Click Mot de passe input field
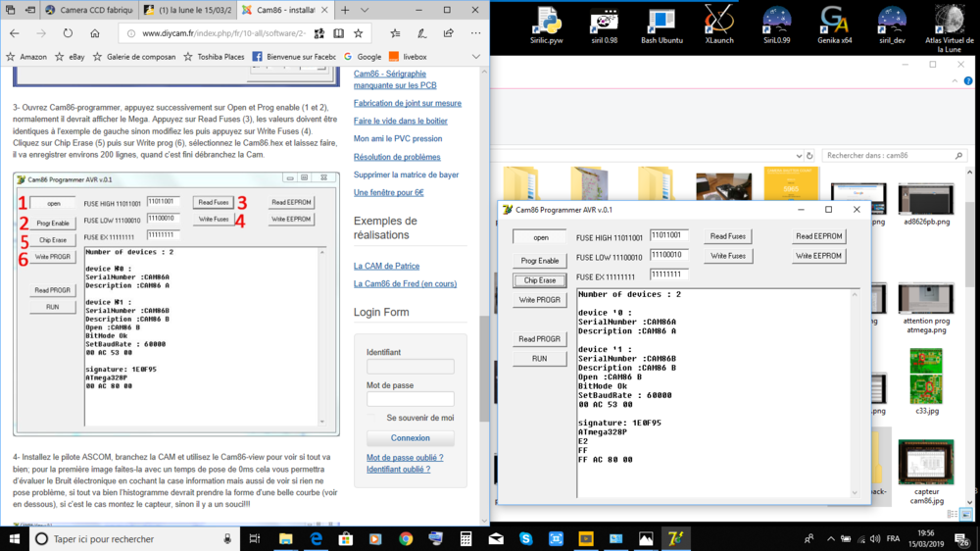Screen dimensions: 980x551 [410, 399]
